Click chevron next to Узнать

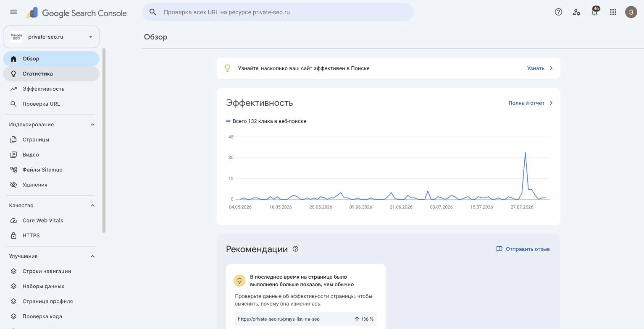tap(551, 68)
